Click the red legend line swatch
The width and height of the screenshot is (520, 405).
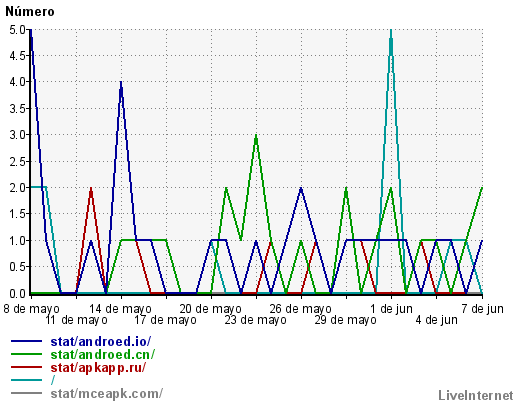click(26, 367)
